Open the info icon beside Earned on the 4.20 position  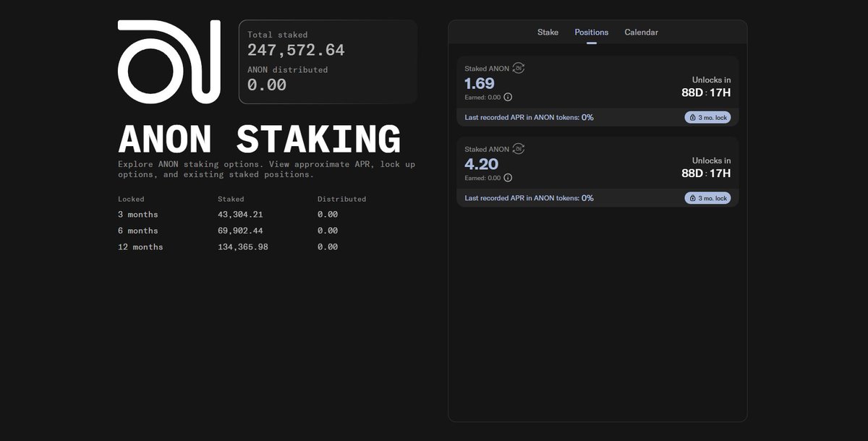click(509, 177)
